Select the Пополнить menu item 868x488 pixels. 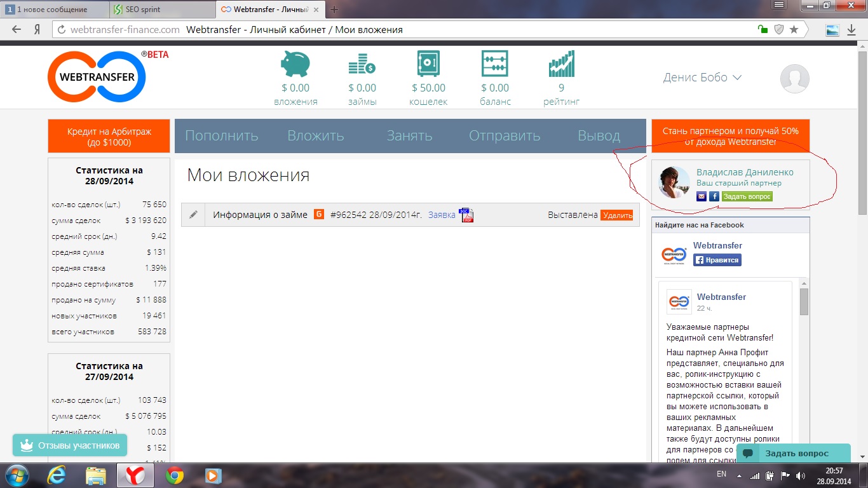click(x=222, y=135)
